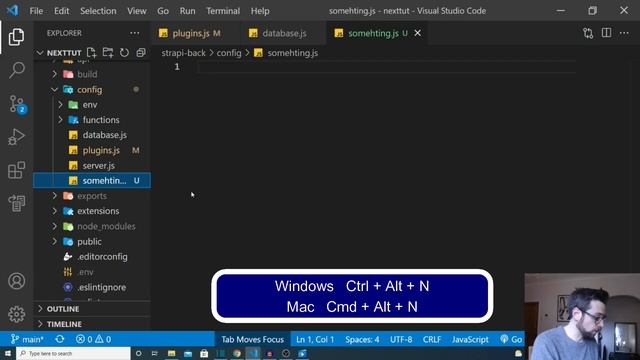Change indentation via Spaces: 4

click(x=362, y=339)
